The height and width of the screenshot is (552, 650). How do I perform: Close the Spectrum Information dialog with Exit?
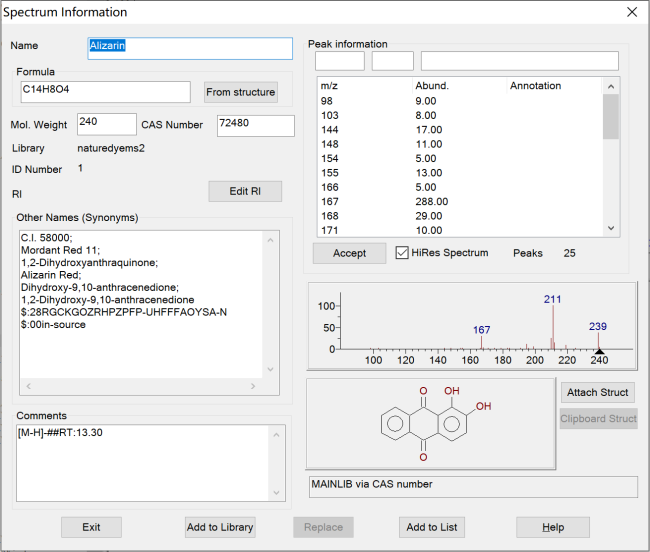coord(91,527)
